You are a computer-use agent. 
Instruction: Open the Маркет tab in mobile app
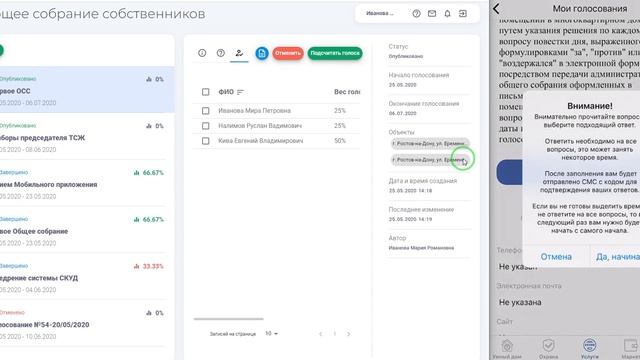tap(630, 348)
